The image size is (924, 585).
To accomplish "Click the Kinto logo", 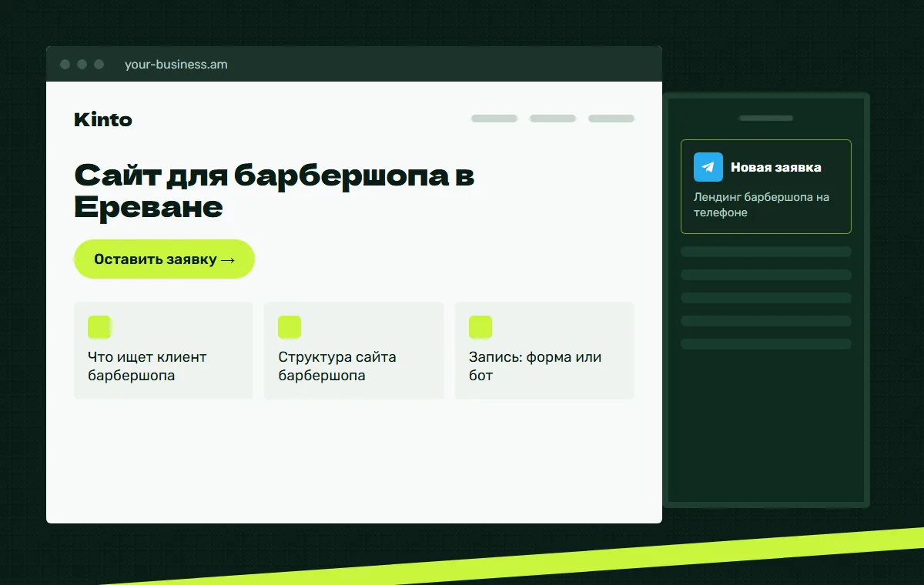I will coord(103,119).
